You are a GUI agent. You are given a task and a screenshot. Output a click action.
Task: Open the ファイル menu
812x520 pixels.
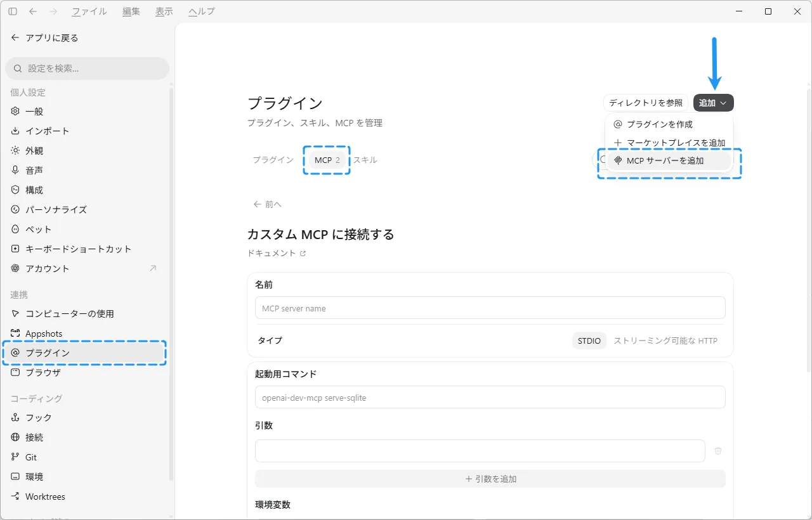pos(89,11)
